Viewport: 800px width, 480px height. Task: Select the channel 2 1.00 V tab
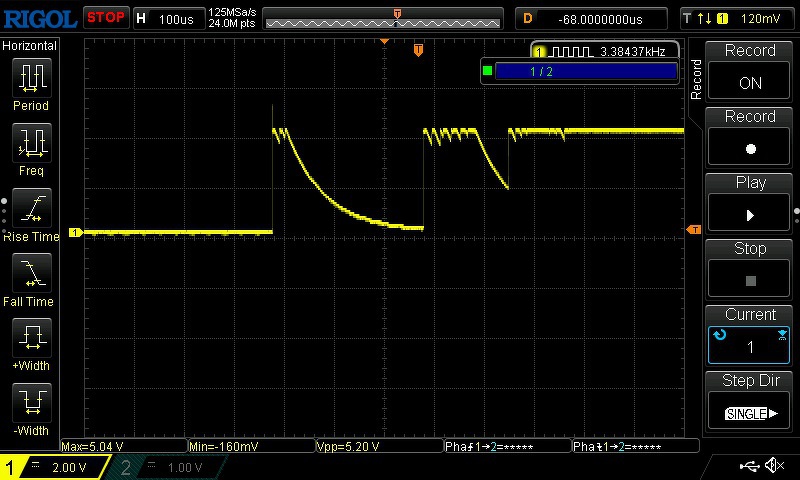pos(168,467)
